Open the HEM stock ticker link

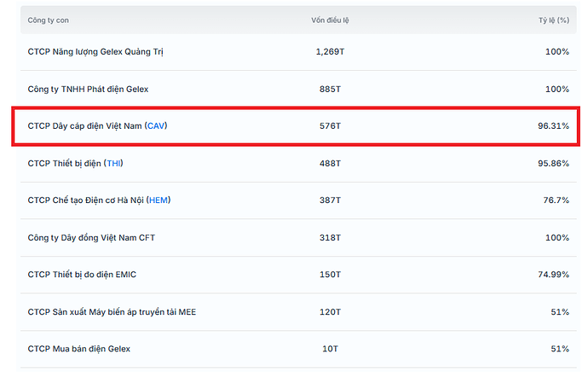[159, 200]
